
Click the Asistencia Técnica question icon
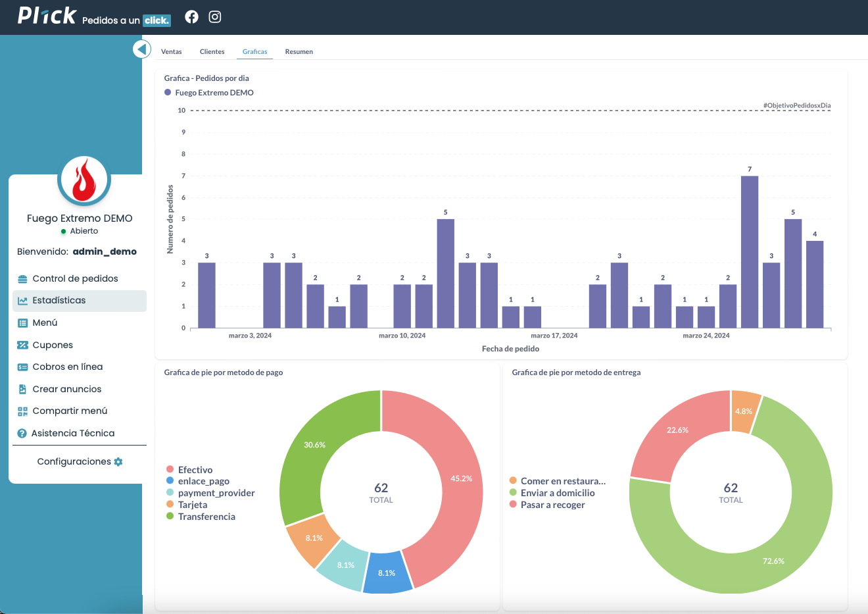coord(22,434)
